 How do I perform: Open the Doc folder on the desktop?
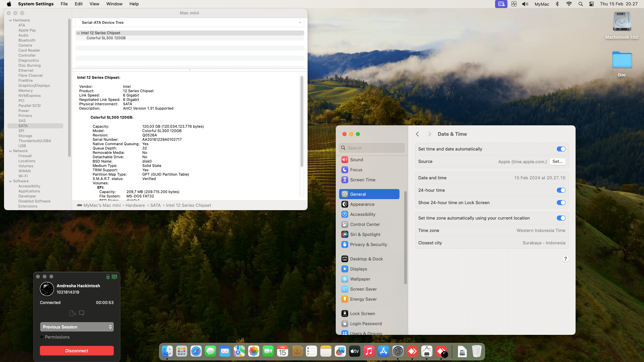pyautogui.click(x=622, y=64)
